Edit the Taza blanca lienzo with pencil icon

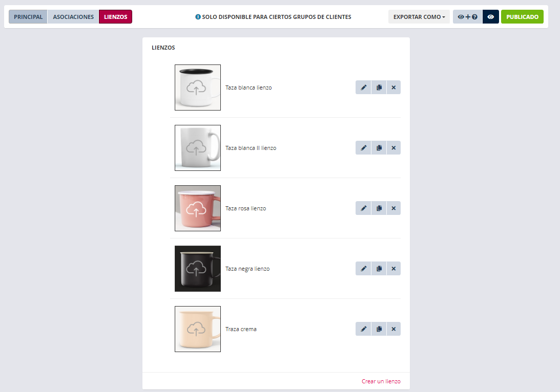(x=363, y=88)
